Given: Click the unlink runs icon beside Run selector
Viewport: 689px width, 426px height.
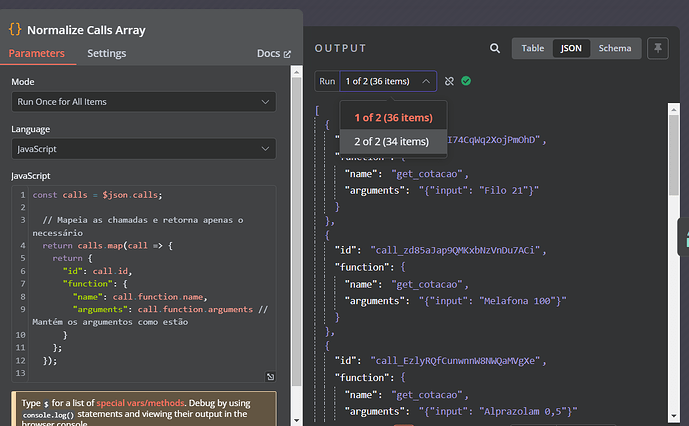Looking at the screenshot, I should tap(449, 81).
